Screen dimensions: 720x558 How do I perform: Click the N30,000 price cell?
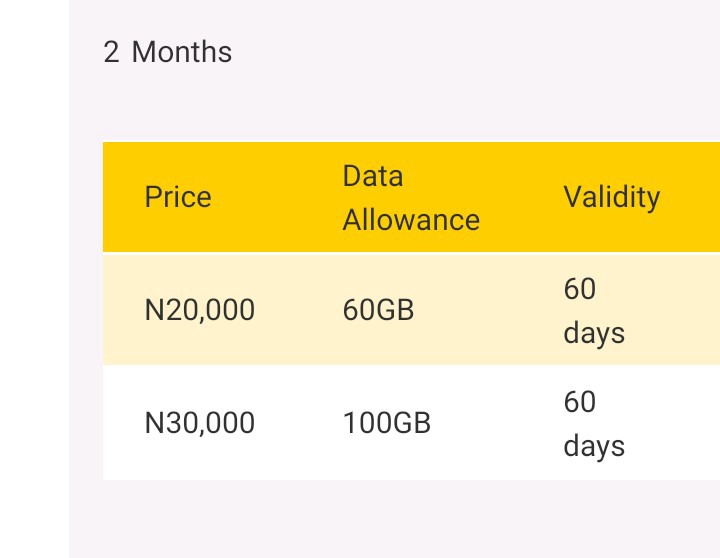tap(200, 423)
